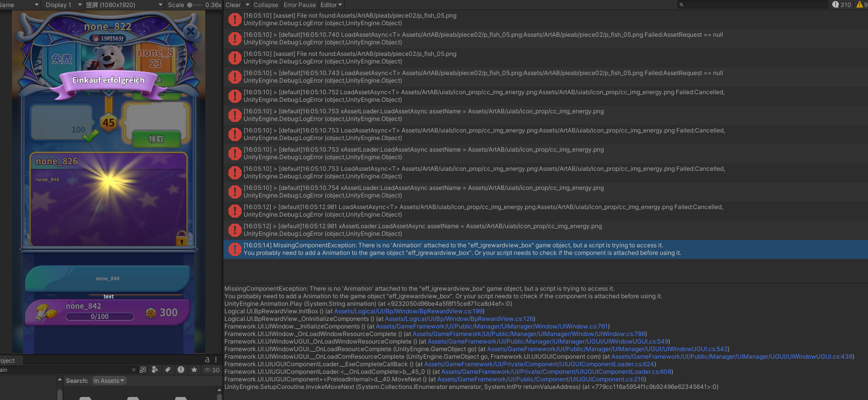Open the Editor dropdown in console
The height and width of the screenshot is (400, 868).
[331, 5]
